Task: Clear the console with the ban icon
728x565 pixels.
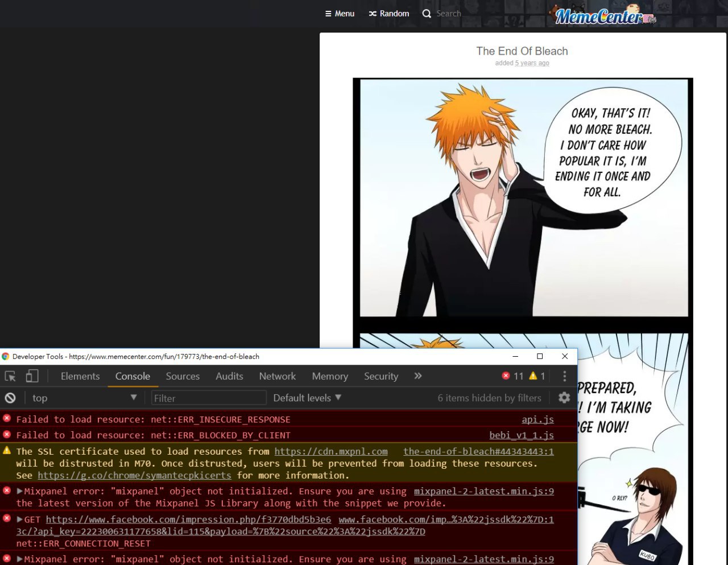Action: 10,398
